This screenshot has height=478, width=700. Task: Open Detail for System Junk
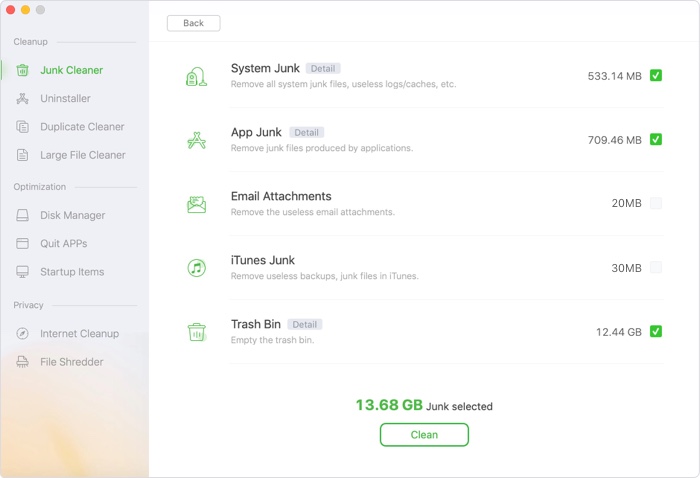[323, 68]
